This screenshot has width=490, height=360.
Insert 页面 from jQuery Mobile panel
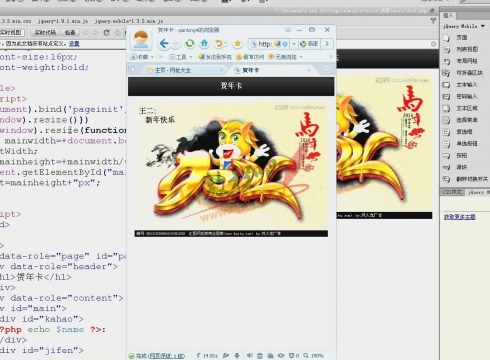tap(462, 38)
